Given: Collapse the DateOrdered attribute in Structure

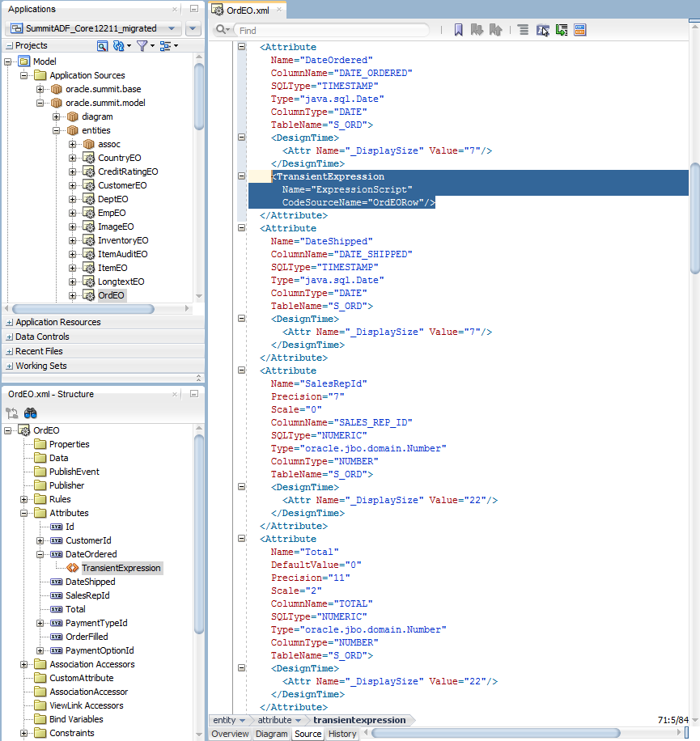Looking at the screenshot, I should coord(40,554).
